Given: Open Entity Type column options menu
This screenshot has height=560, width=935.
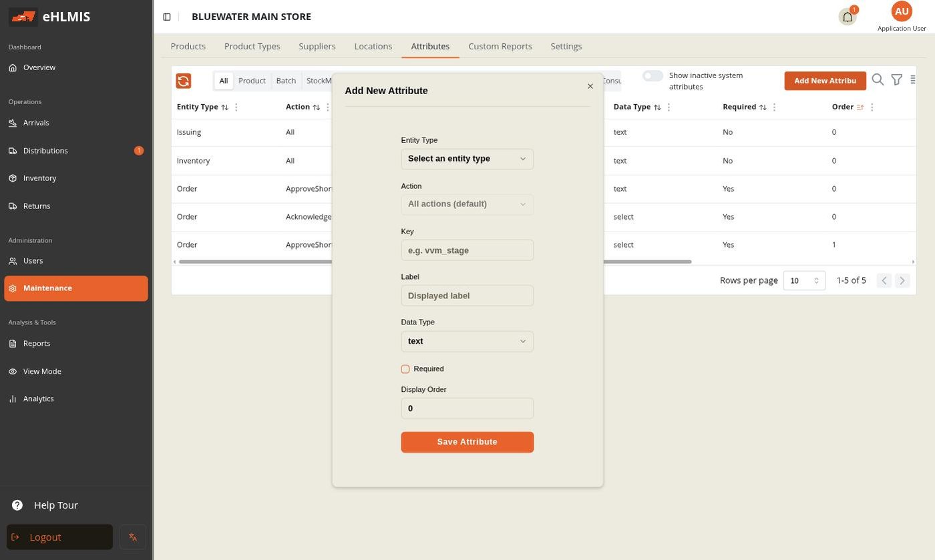Looking at the screenshot, I should point(236,107).
